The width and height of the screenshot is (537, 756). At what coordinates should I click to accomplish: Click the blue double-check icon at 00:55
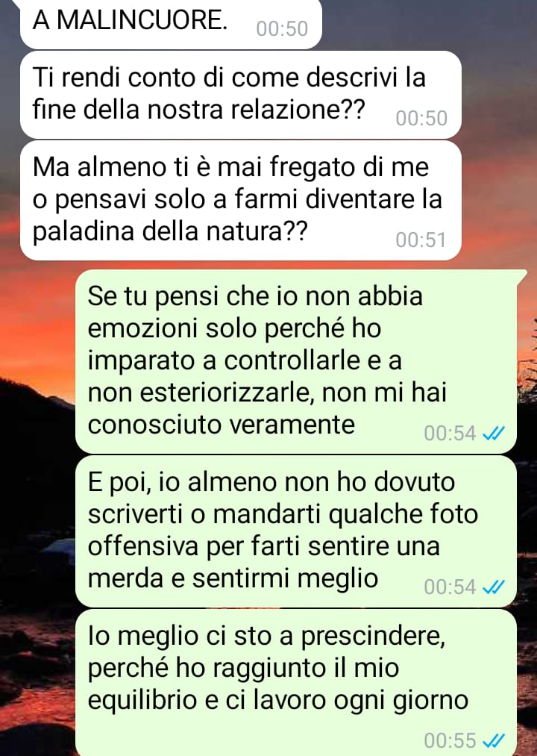494,740
